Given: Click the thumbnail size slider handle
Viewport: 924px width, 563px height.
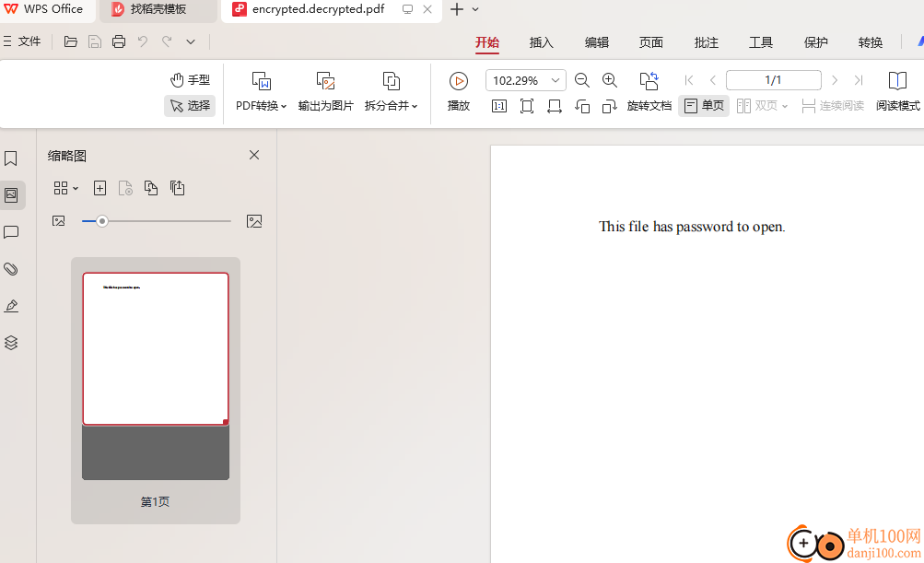Looking at the screenshot, I should coord(102,221).
